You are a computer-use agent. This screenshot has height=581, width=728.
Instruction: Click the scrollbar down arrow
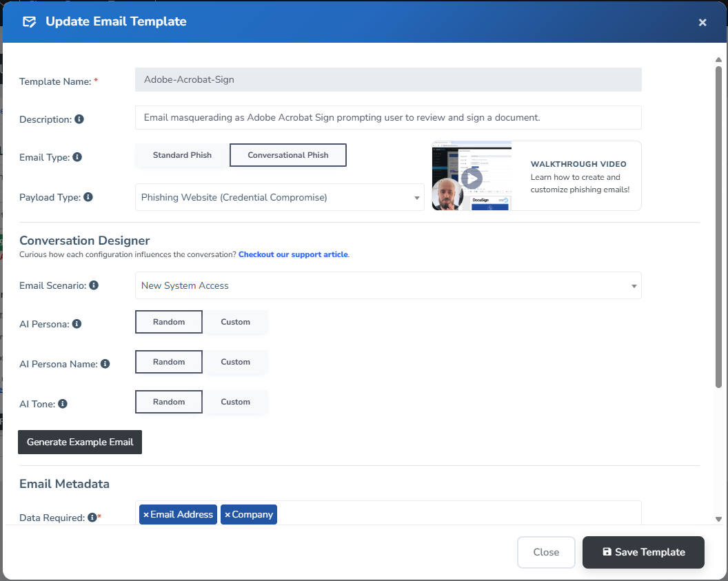pos(718,519)
